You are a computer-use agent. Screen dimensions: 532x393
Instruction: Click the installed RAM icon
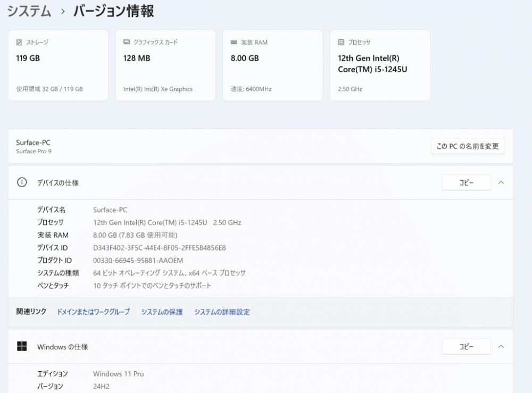pos(234,42)
